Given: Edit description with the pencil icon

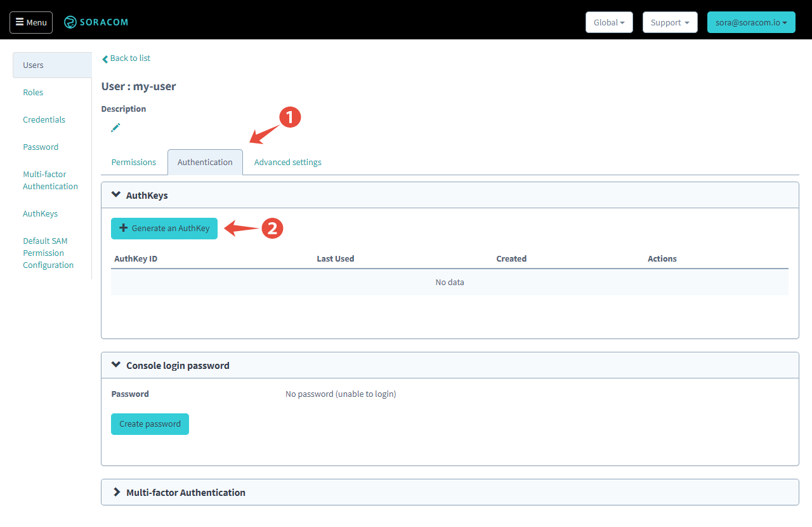Looking at the screenshot, I should (115, 128).
